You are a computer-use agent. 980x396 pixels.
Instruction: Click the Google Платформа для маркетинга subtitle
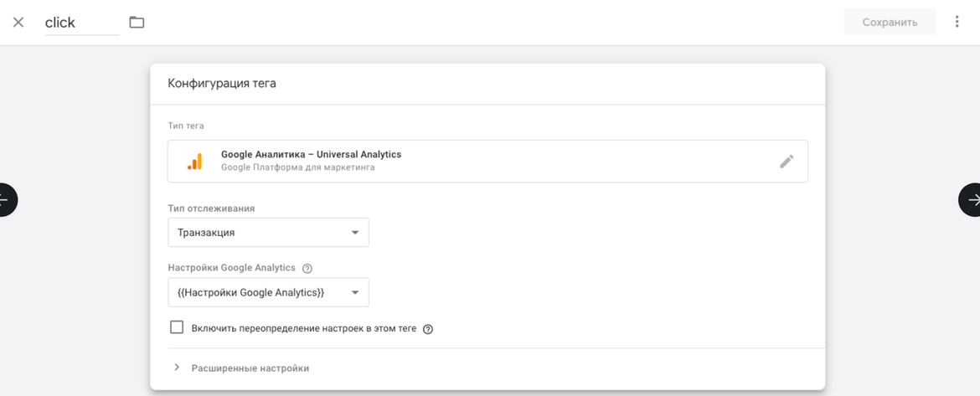(297, 167)
